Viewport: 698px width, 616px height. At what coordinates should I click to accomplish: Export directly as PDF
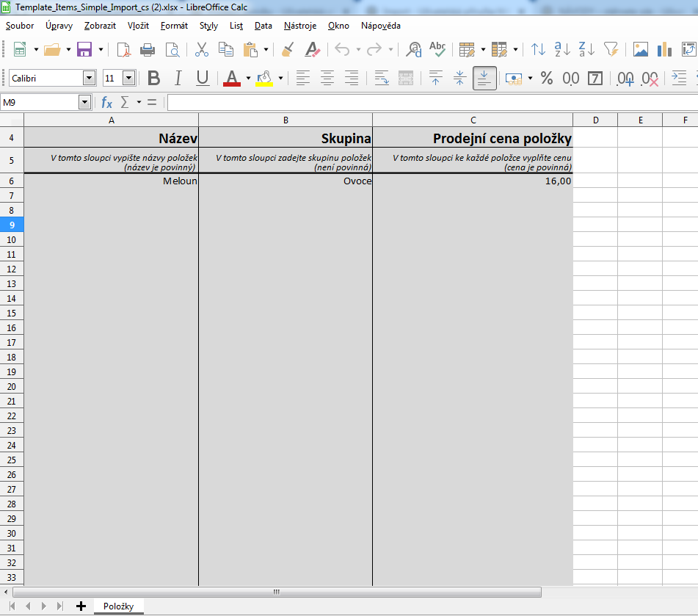(x=123, y=49)
